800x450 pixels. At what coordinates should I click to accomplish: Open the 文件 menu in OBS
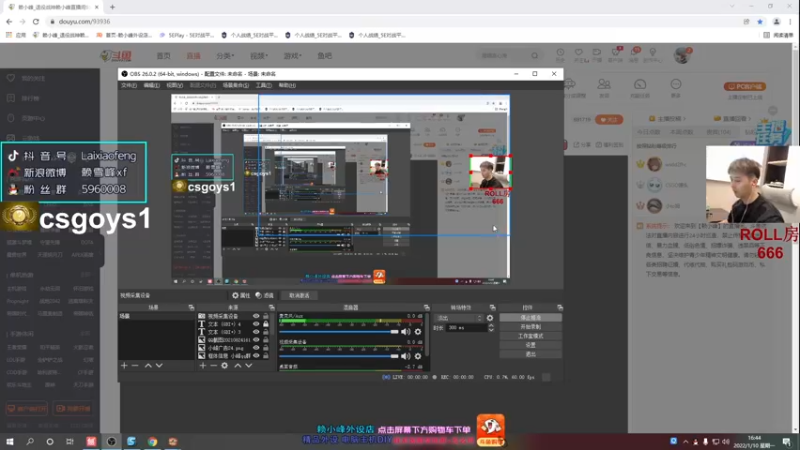click(x=129, y=85)
